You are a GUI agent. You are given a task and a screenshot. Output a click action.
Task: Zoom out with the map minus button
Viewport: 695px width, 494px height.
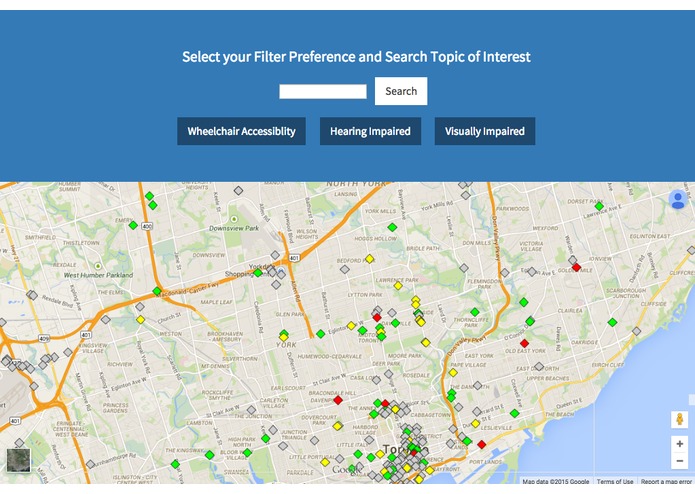(679, 461)
